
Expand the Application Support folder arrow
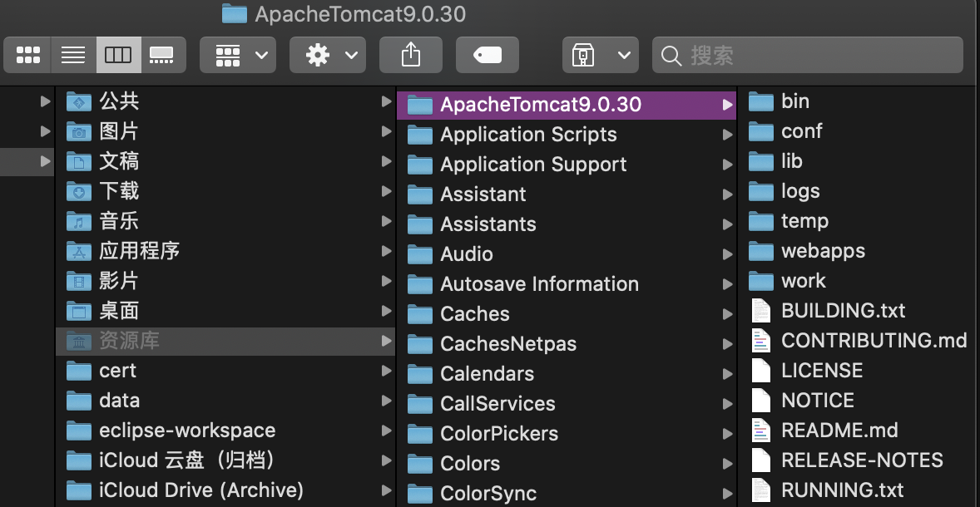coord(727,165)
